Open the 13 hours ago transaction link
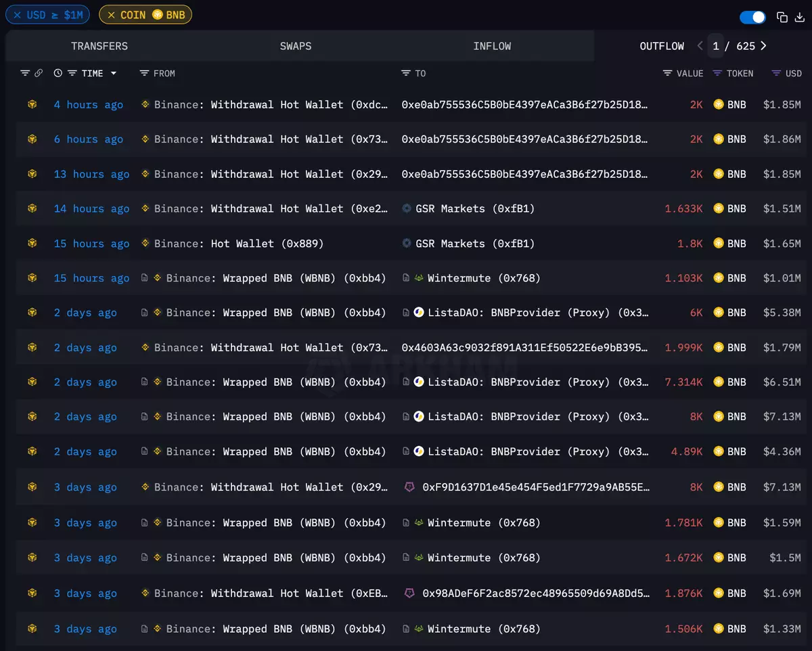The image size is (812, 651). click(x=91, y=175)
